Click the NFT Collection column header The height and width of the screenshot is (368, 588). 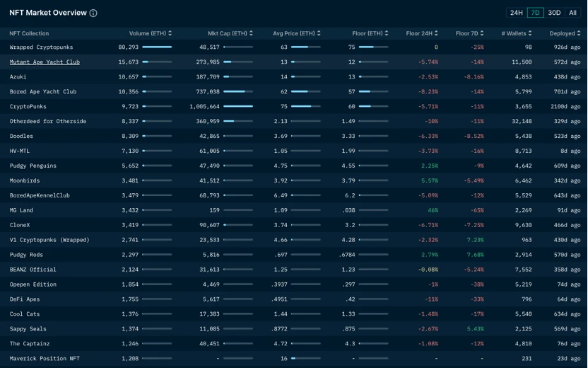tap(29, 33)
